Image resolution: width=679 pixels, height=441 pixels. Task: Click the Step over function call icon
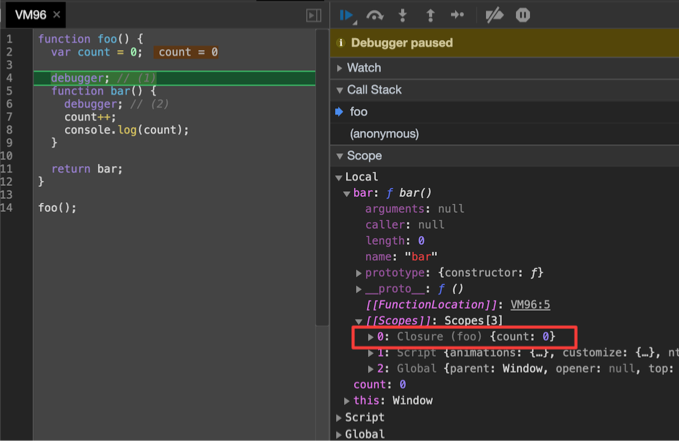(375, 15)
